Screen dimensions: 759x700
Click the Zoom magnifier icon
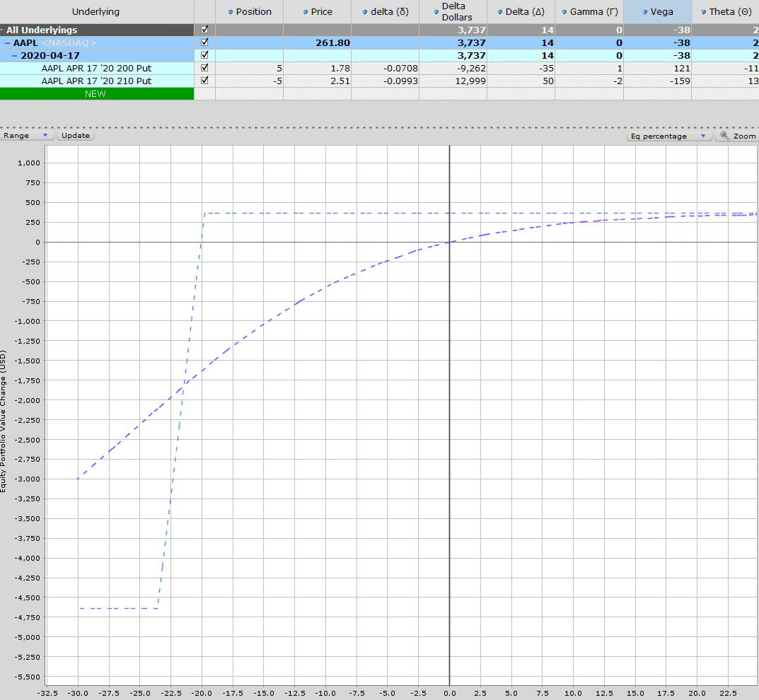pyautogui.click(x=724, y=136)
